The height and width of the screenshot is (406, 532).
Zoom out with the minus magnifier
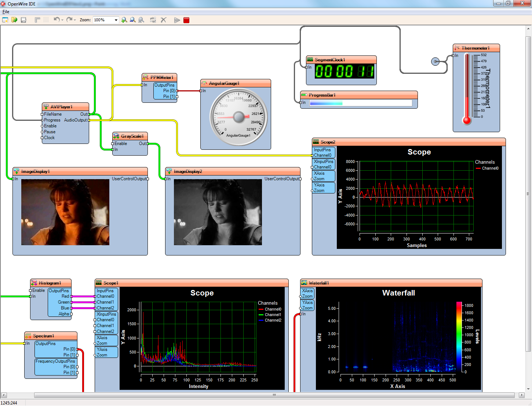coord(133,20)
